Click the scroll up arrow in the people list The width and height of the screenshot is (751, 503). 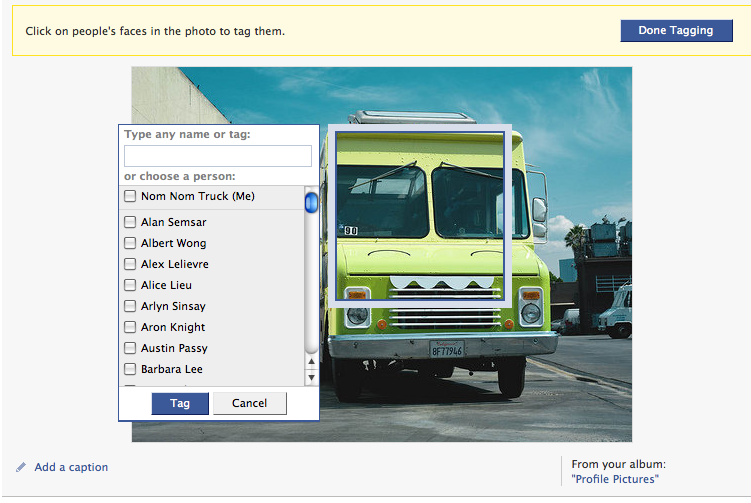pyautogui.click(x=311, y=362)
